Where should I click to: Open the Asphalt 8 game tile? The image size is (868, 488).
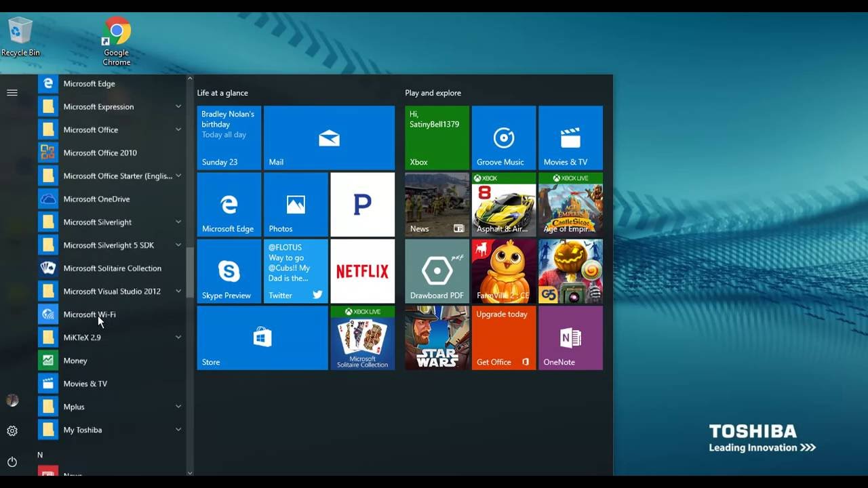pyautogui.click(x=504, y=204)
